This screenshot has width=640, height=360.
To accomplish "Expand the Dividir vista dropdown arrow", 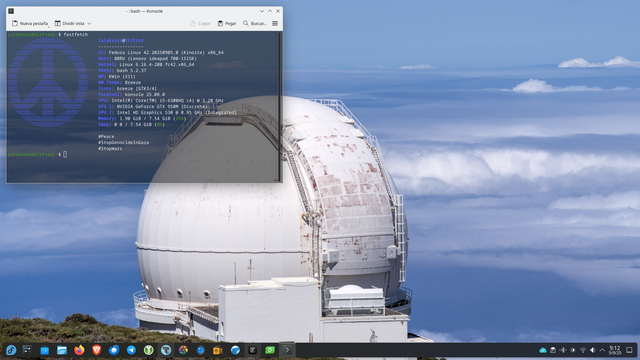I will 89,24.
